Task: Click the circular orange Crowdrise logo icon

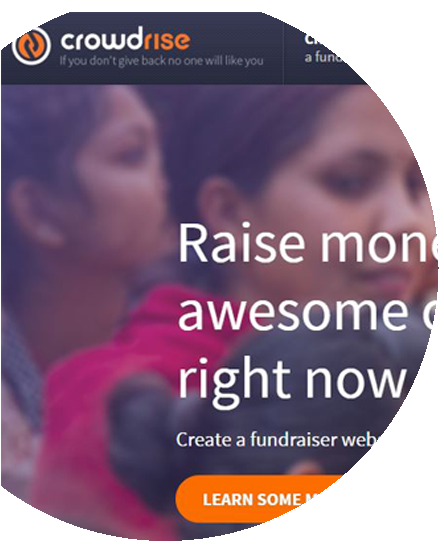Action: coord(31,45)
